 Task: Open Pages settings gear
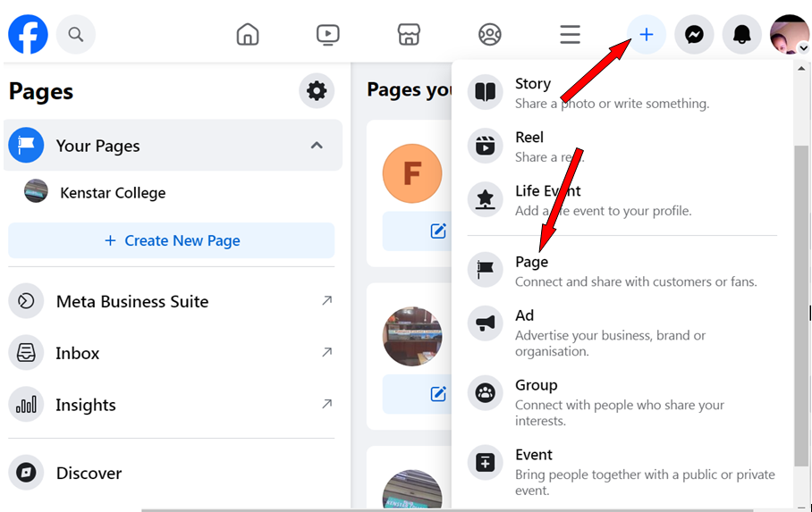(x=317, y=90)
